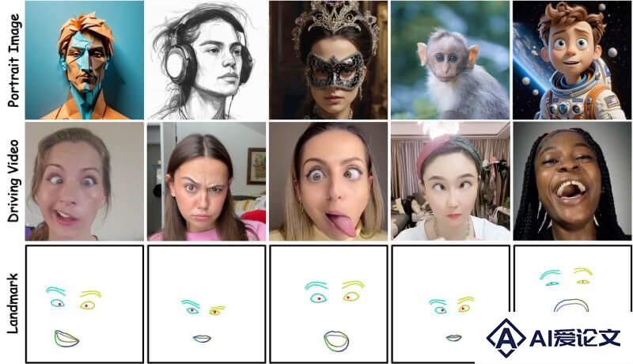Click the fourth landmark sketch panel
Viewport: 633px width, 364px height.
coord(450,304)
